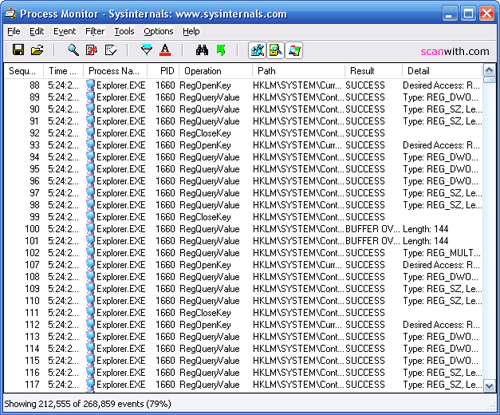Open the Event menu
Viewport: 500px width, 415px height.
[x=64, y=31]
